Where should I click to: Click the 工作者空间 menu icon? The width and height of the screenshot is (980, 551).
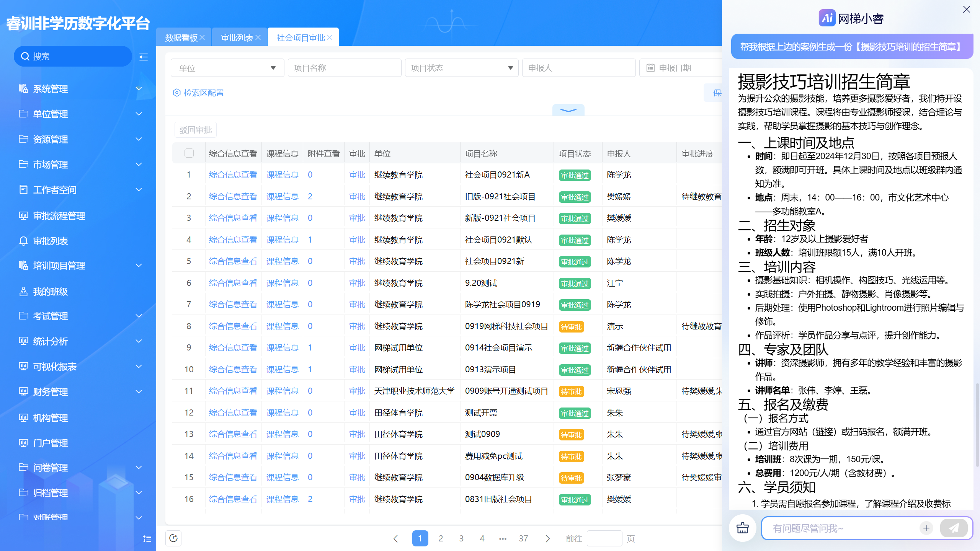[23, 190]
